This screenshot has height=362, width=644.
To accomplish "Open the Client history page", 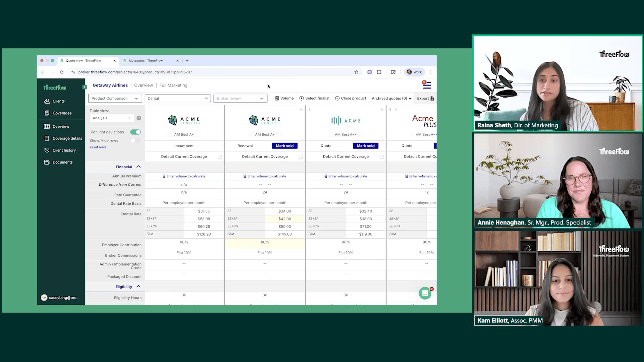I will [64, 150].
